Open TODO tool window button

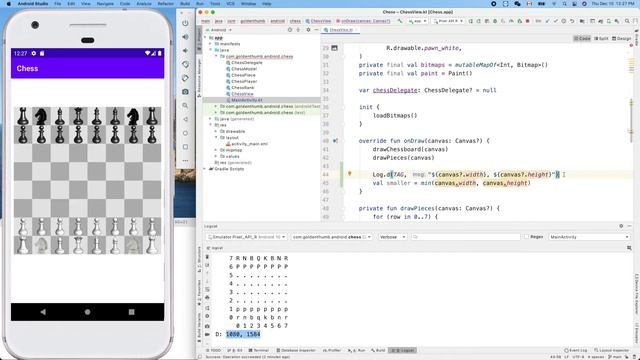(213, 350)
